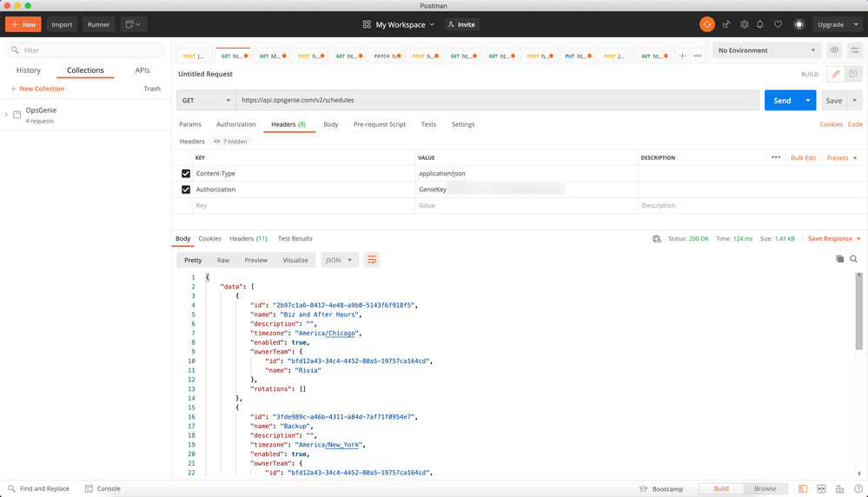This screenshot has height=497, width=868.
Task: Open settings gear in the header
Action: click(x=744, y=24)
